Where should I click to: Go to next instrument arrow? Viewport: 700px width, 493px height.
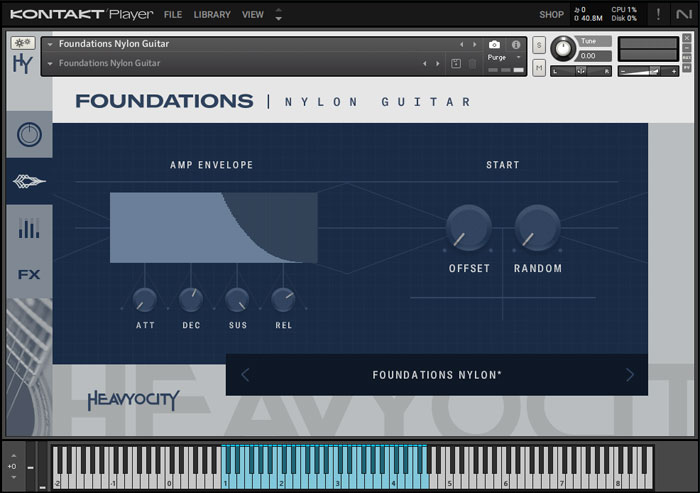click(x=475, y=44)
